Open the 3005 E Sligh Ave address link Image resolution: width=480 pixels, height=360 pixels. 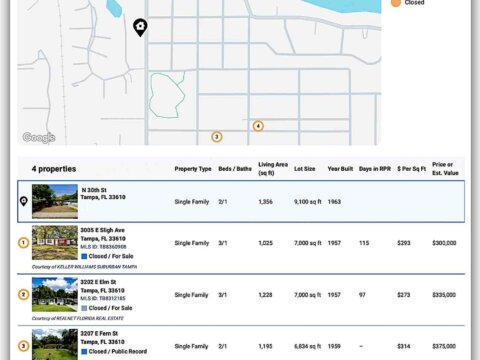[x=103, y=230]
